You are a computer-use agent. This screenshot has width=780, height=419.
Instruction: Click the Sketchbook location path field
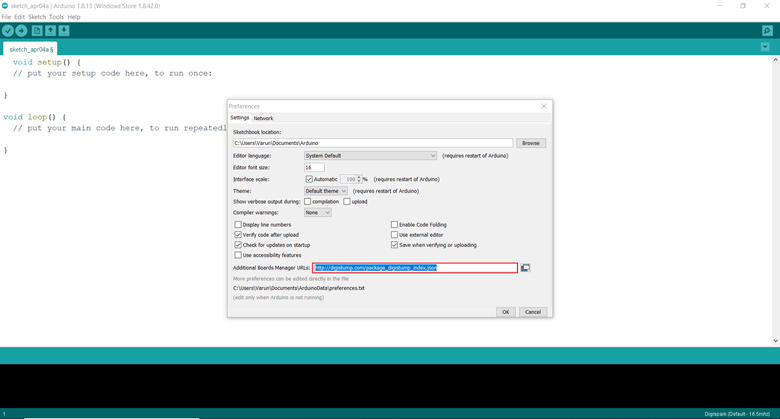click(x=373, y=143)
